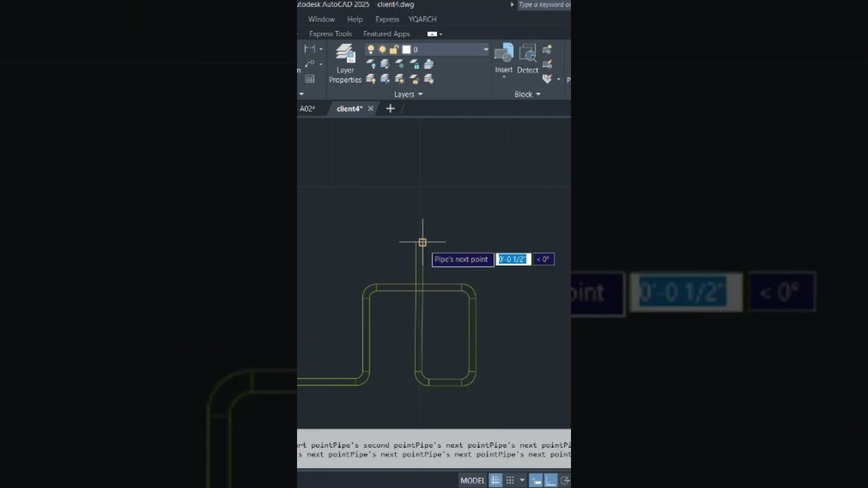Click the layer Isolate tool icon
Screen dimensions: 868x488
[384, 64]
